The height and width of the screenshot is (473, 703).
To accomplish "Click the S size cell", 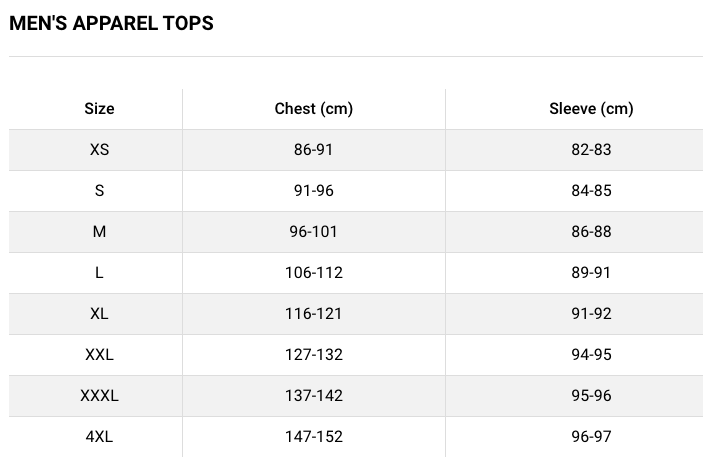I will [99, 191].
